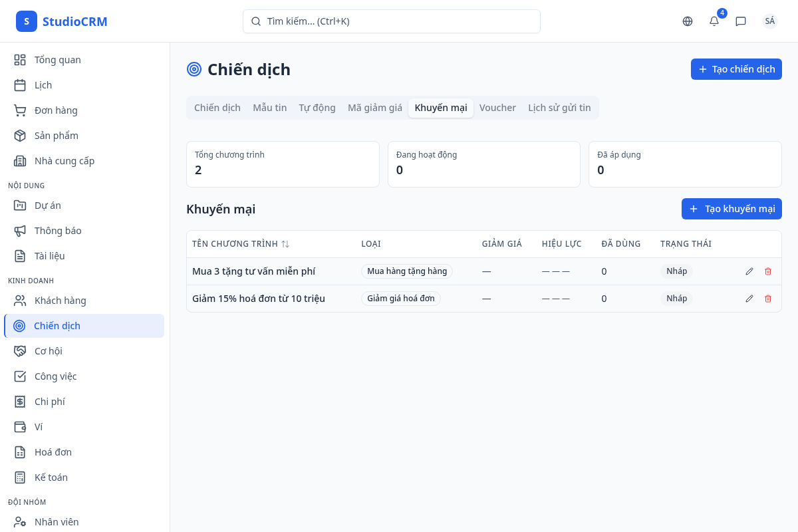Edit the 'Mua 3 tặng tư vấn miễn phí' promotion
798x532 pixels.
(x=749, y=271)
